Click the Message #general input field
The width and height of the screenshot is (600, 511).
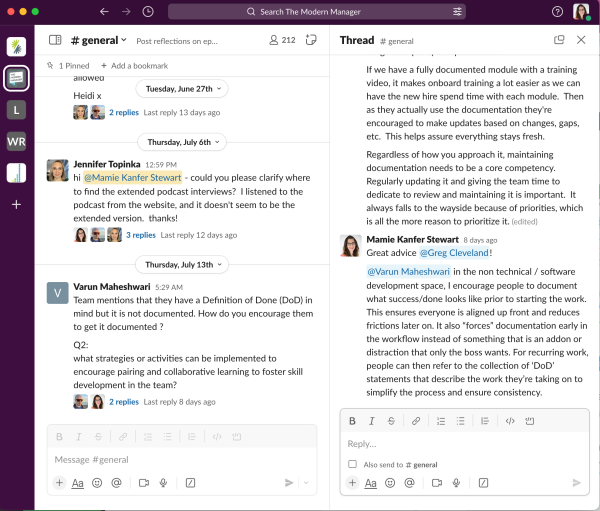coord(182,459)
